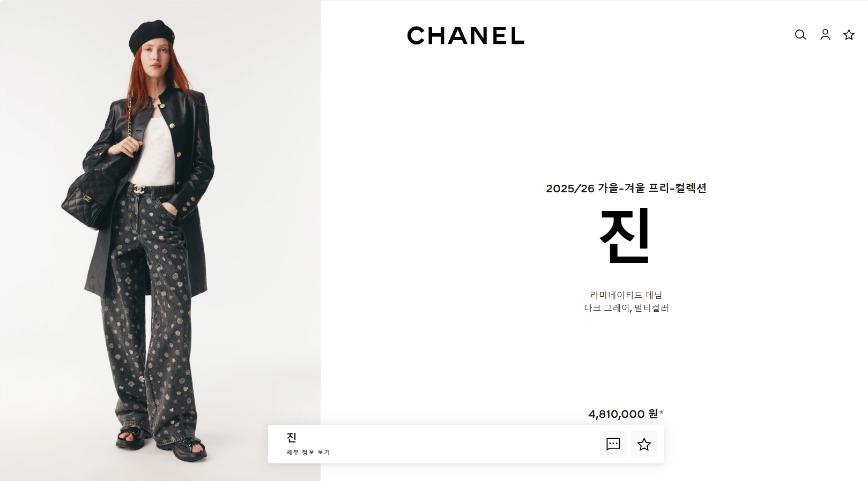
Task: Select the small 진 title in product bar
Action: (292, 438)
